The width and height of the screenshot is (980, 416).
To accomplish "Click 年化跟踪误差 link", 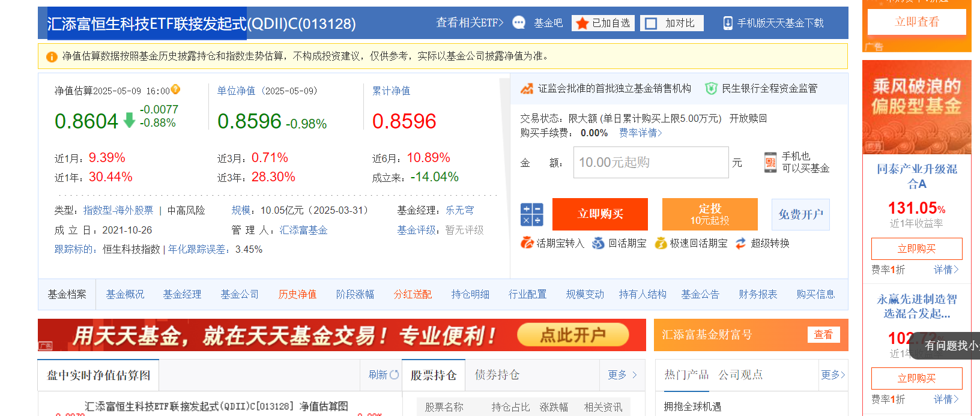I will pyautogui.click(x=197, y=249).
